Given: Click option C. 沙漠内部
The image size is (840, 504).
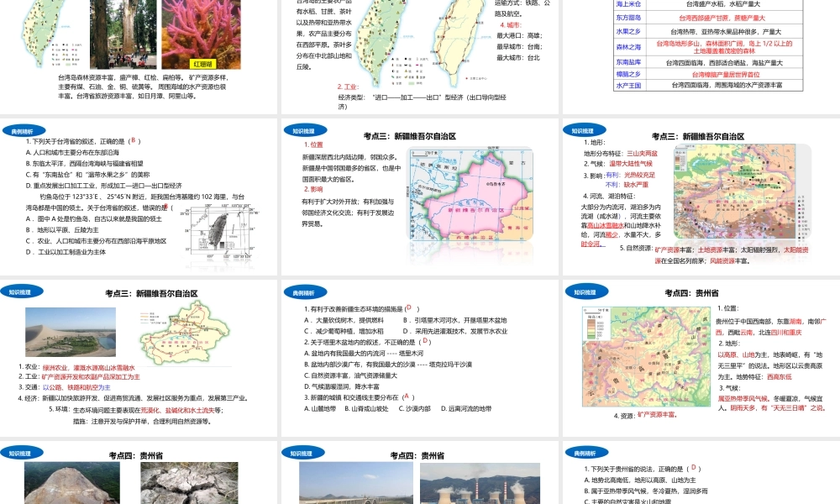Looking at the screenshot, I should pos(415,409).
